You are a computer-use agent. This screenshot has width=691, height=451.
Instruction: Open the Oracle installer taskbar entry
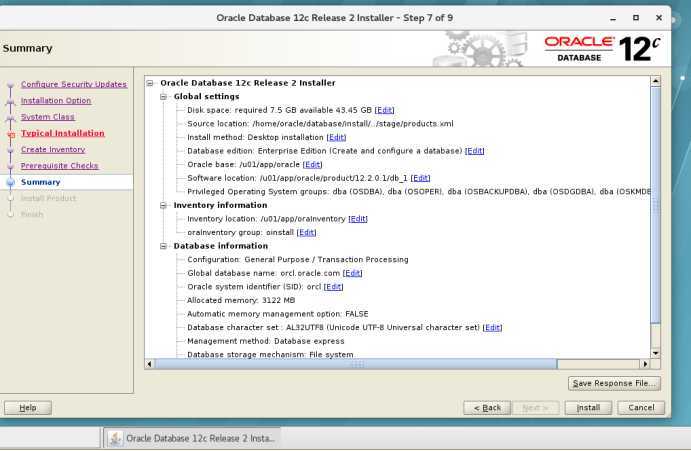pos(192,438)
